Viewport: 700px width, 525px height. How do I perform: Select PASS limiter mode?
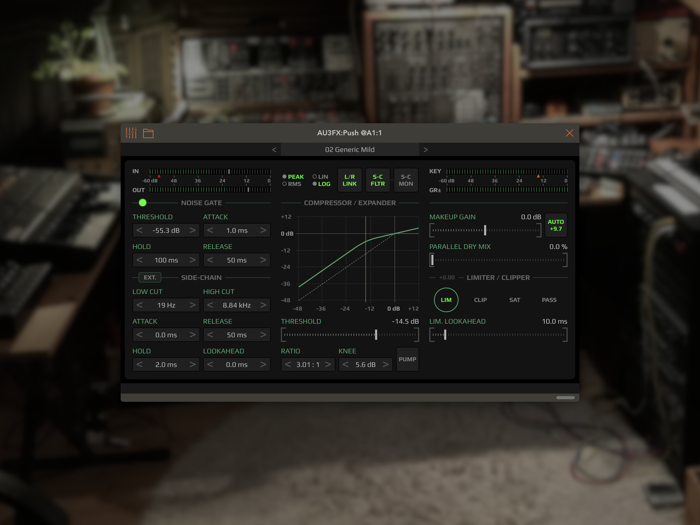click(549, 300)
